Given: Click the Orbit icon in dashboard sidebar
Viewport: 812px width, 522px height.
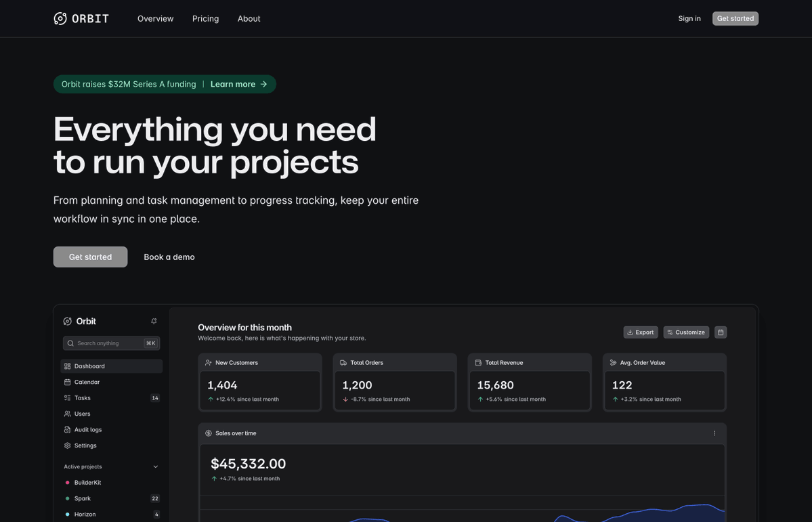Looking at the screenshot, I should [67, 321].
